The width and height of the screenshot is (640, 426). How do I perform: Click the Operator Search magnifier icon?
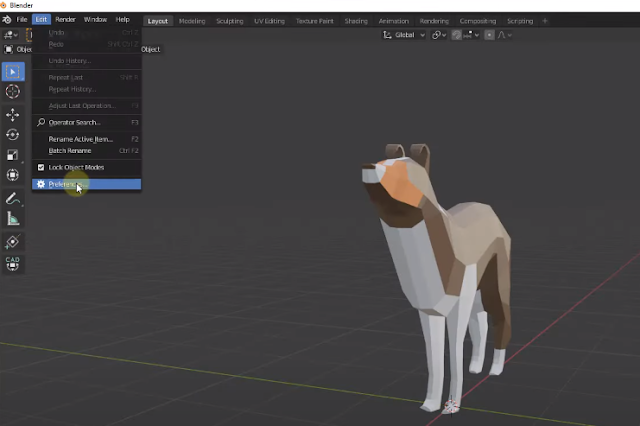click(x=41, y=122)
